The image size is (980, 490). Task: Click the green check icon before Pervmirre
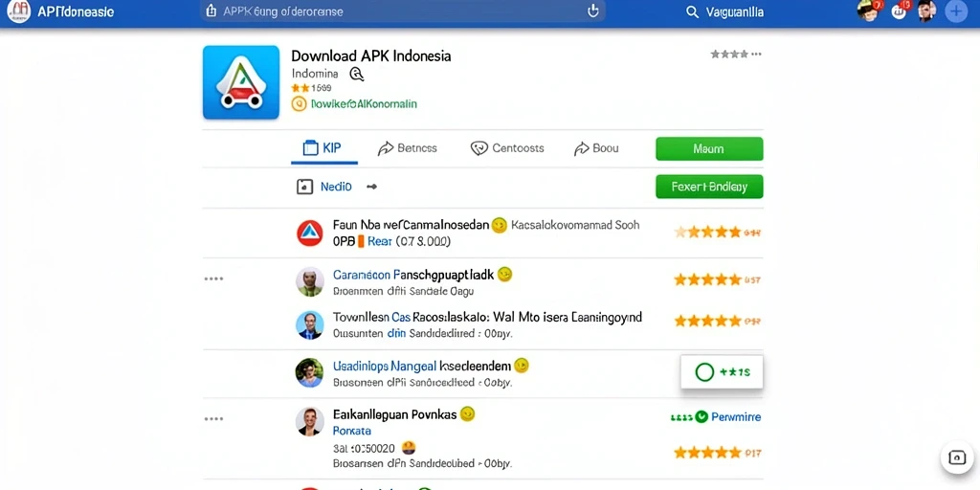pos(702,416)
